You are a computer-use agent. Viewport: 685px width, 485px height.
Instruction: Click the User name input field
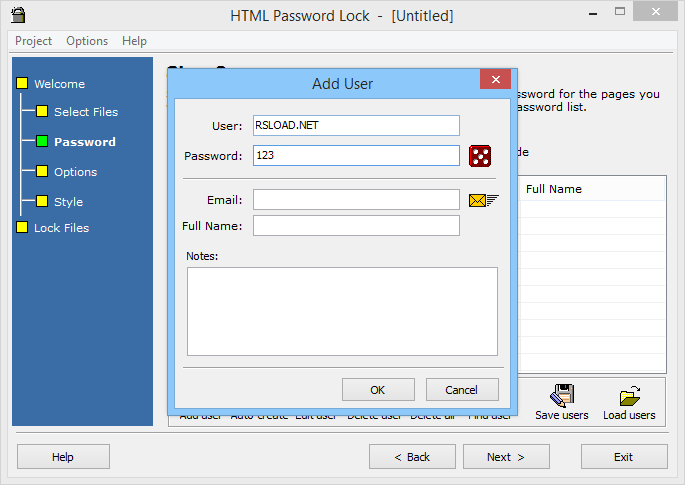356,125
